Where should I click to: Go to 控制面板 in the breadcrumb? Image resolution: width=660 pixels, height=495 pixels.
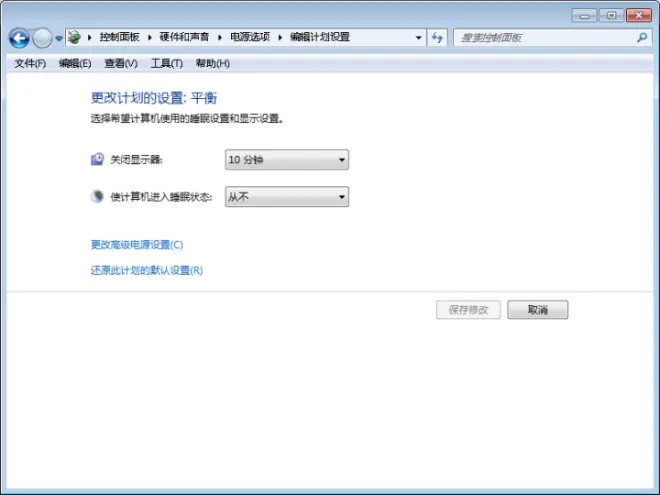(120, 37)
